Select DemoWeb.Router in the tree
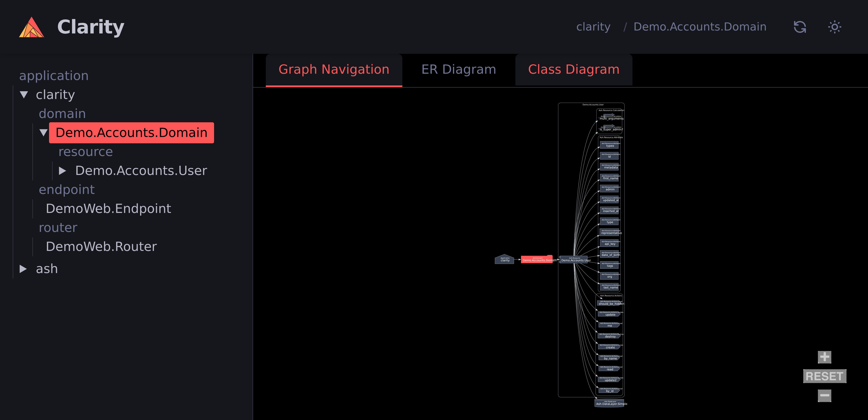This screenshot has width=868, height=420. point(101,247)
